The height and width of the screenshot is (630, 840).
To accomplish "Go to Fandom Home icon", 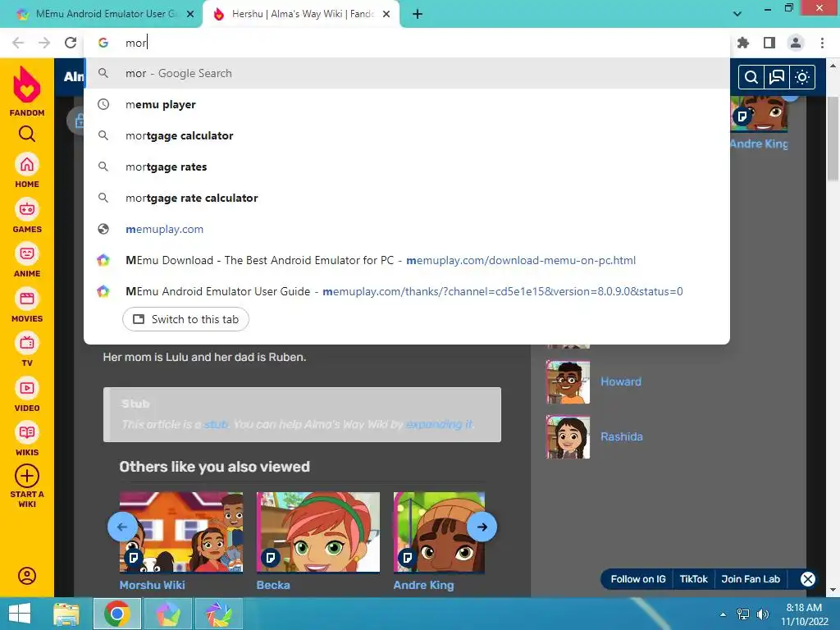I will pos(27,164).
